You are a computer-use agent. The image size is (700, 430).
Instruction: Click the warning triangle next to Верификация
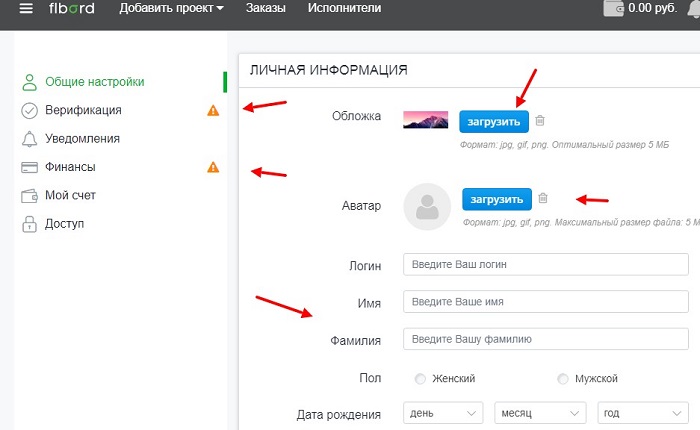coord(213,110)
